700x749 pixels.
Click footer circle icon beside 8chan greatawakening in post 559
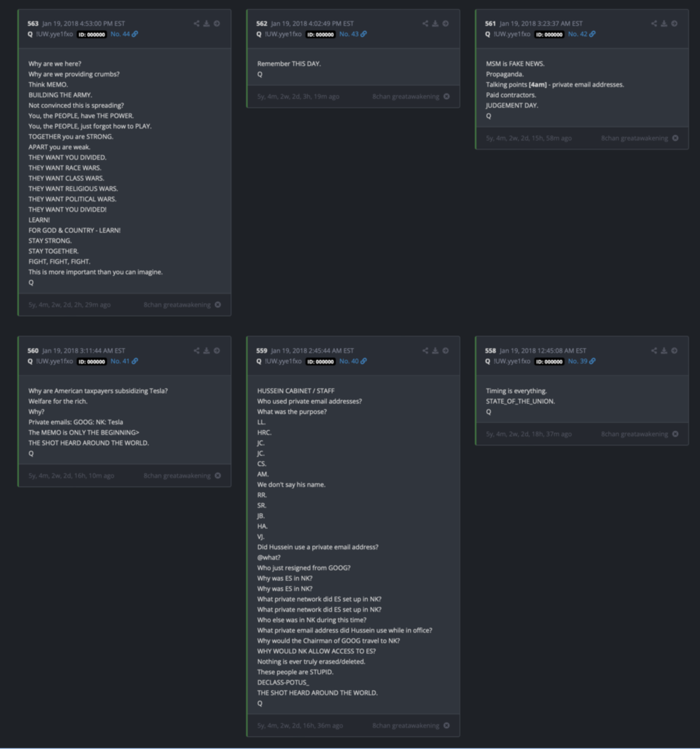[x=447, y=726]
